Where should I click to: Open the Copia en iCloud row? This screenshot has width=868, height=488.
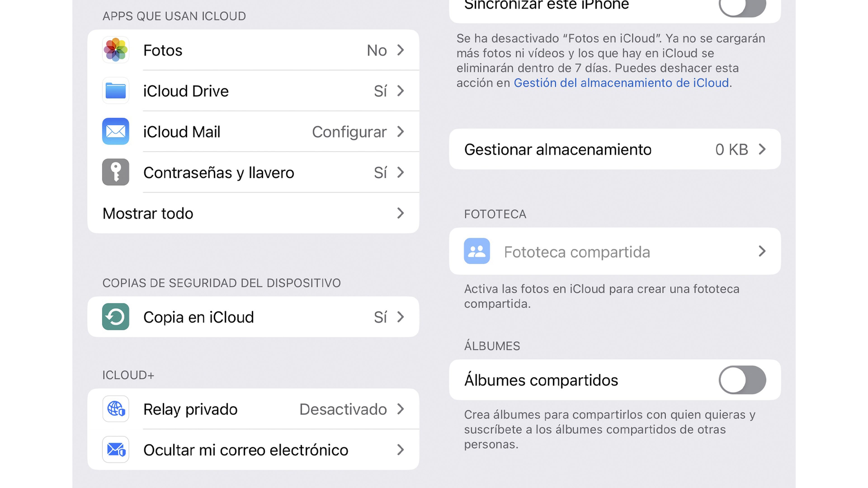[x=253, y=317]
